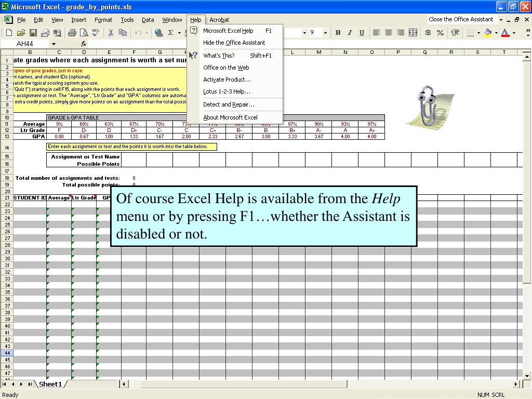The width and height of the screenshot is (532, 399).
Task: Apply Currency style with dollar icon
Action: click(x=428, y=33)
